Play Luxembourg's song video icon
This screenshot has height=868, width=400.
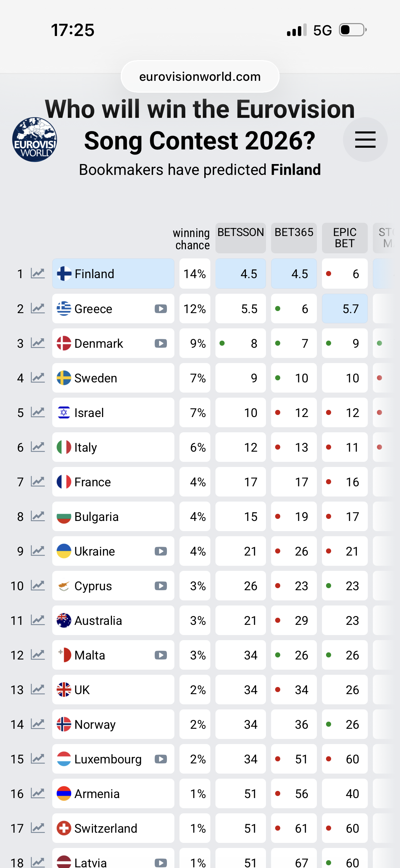(x=161, y=759)
